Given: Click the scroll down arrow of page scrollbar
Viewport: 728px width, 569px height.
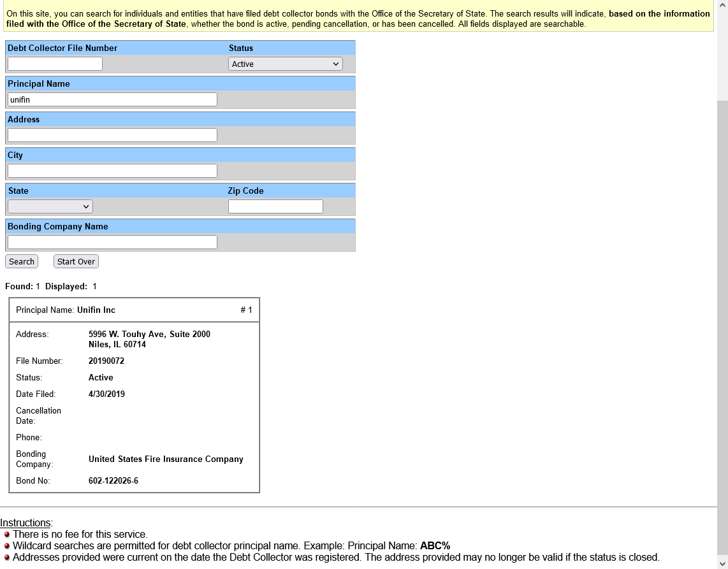Looking at the screenshot, I should point(722,563).
